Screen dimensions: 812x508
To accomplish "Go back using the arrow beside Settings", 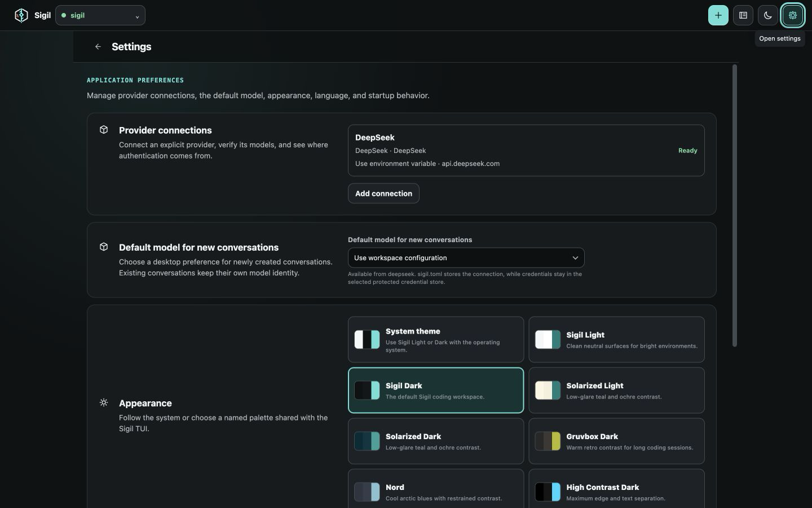I will point(98,47).
